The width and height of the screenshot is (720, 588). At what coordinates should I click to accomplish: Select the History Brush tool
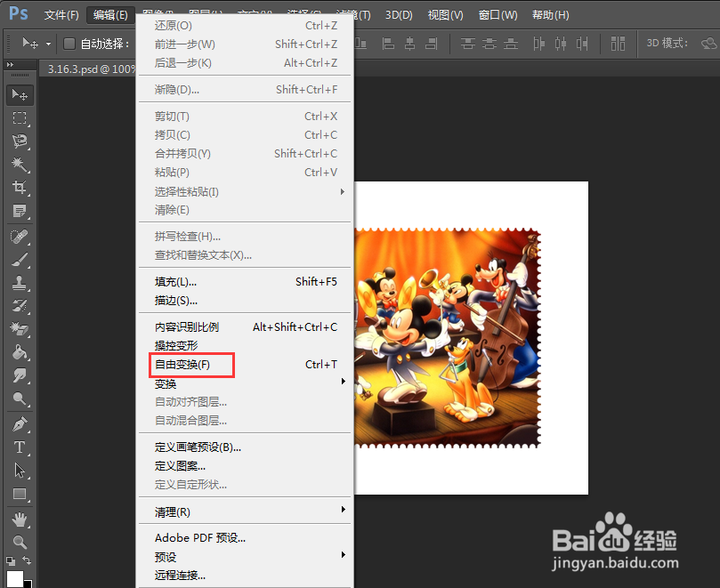click(20, 306)
